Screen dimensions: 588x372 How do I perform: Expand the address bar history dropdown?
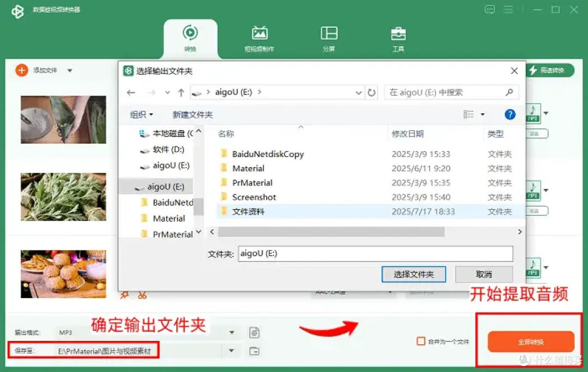click(358, 93)
